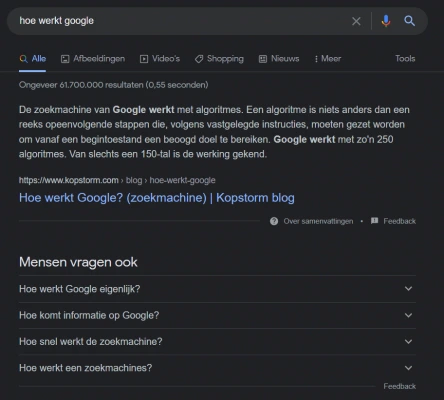
Task: Run search with the magnifying glass icon
Action: 409,21
